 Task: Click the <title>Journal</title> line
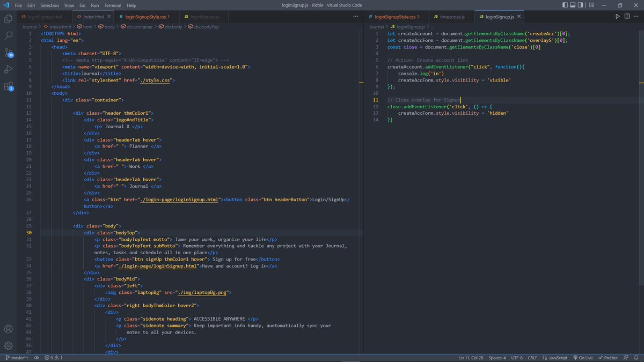[91, 73]
